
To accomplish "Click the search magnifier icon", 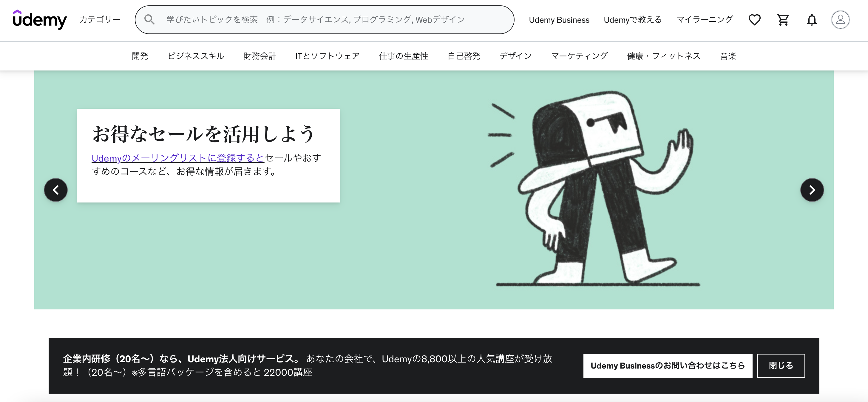I will (x=149, y=19).
